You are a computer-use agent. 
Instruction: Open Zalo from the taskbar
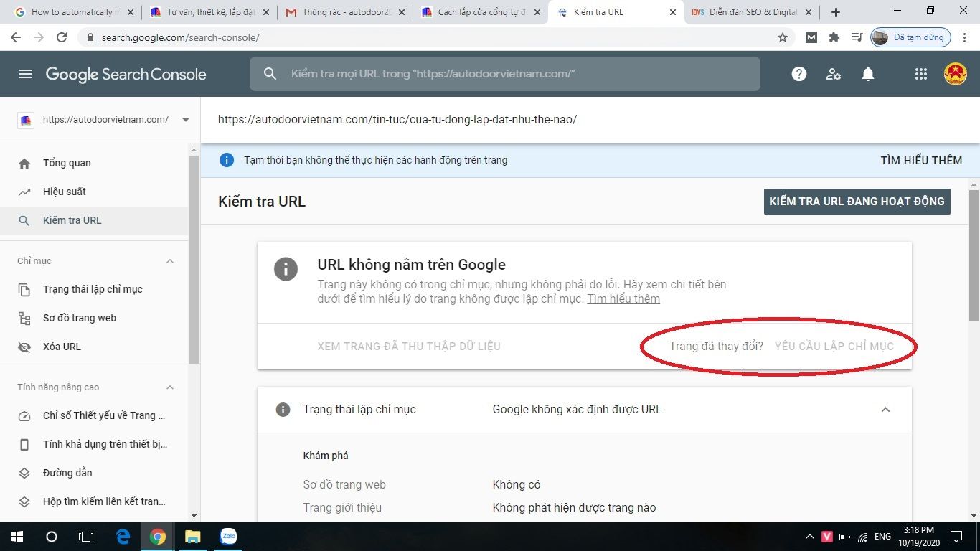tap(229, 536)
